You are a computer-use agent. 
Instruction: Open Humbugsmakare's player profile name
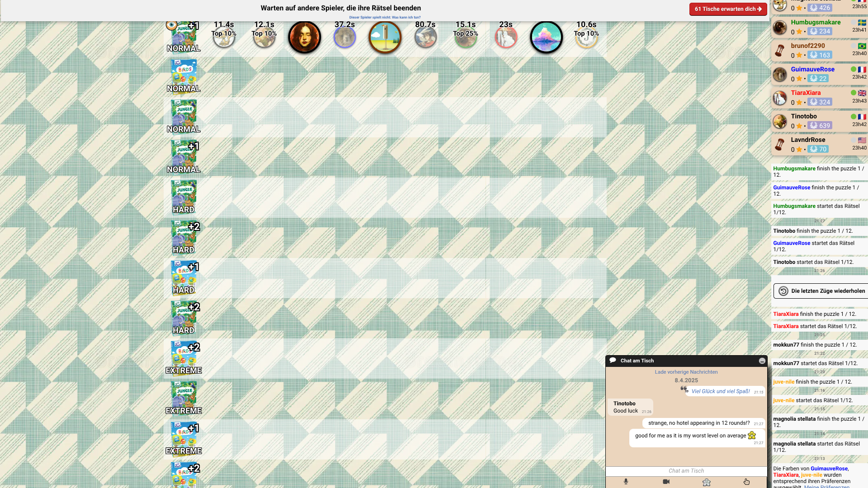tap(816, 22)
